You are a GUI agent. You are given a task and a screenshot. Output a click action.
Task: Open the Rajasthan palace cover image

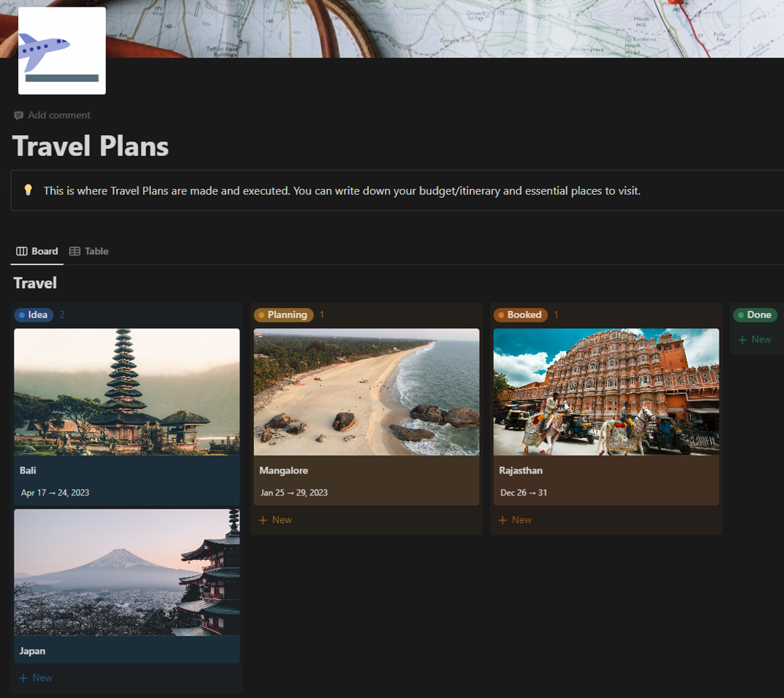click(606, 391)
